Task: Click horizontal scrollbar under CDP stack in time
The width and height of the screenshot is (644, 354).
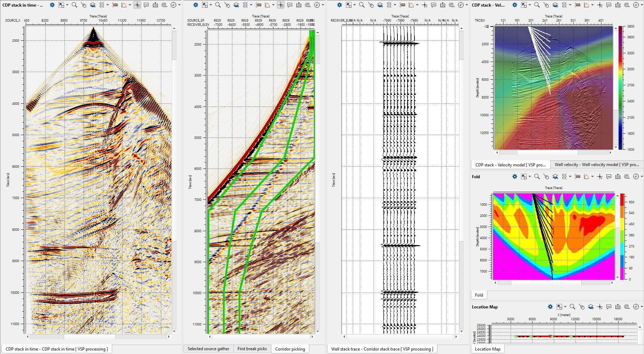Action: click(x=90, y=337)
